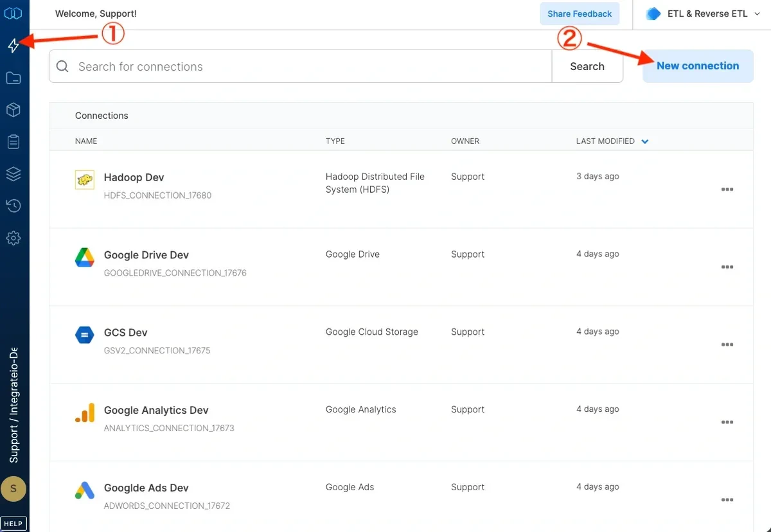Viewport: 771px width, 532px height.
Task: Click the Integrate.io logo at top left
Action: 13,13
